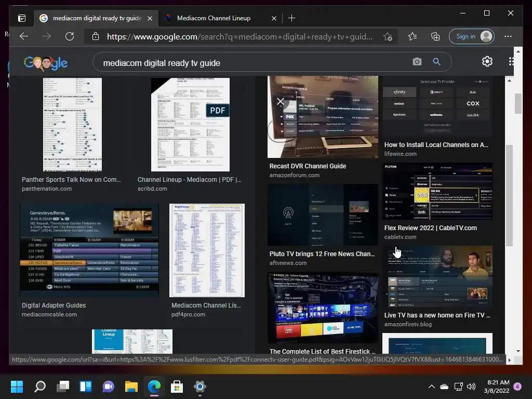Open Task View on the taskbar
The image size is (532, 399).
[x=63, y=387]
